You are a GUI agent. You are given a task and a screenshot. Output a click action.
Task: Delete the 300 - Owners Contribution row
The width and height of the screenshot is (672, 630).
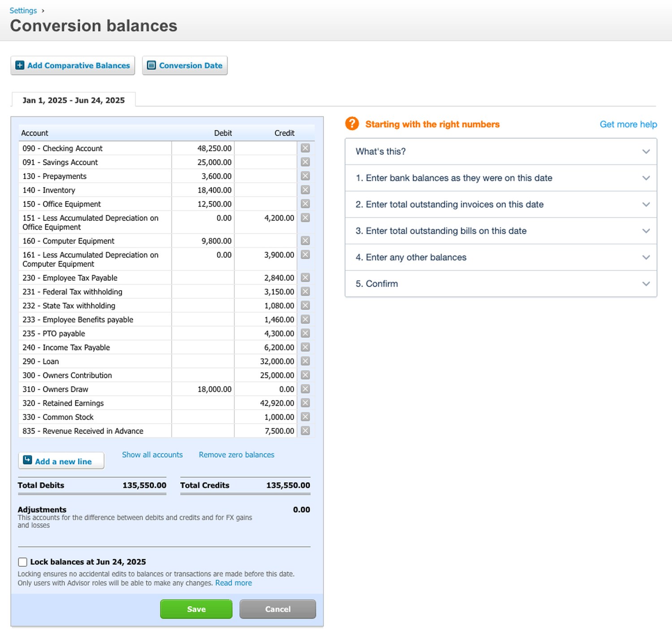click(306, 375)
